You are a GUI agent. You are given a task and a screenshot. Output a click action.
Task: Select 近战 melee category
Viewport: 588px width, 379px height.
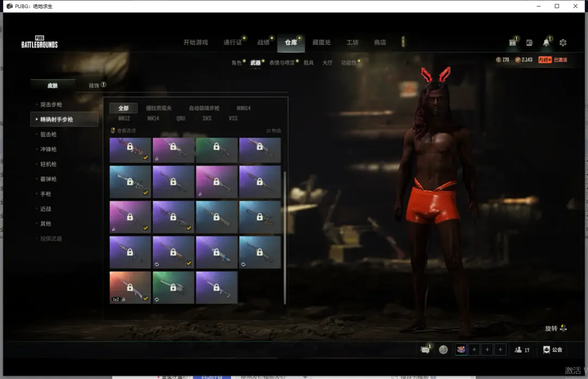46,209
